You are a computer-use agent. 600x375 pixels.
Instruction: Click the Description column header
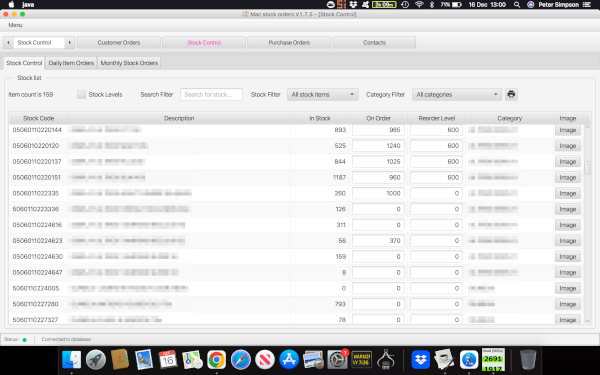tap(179, 118)
